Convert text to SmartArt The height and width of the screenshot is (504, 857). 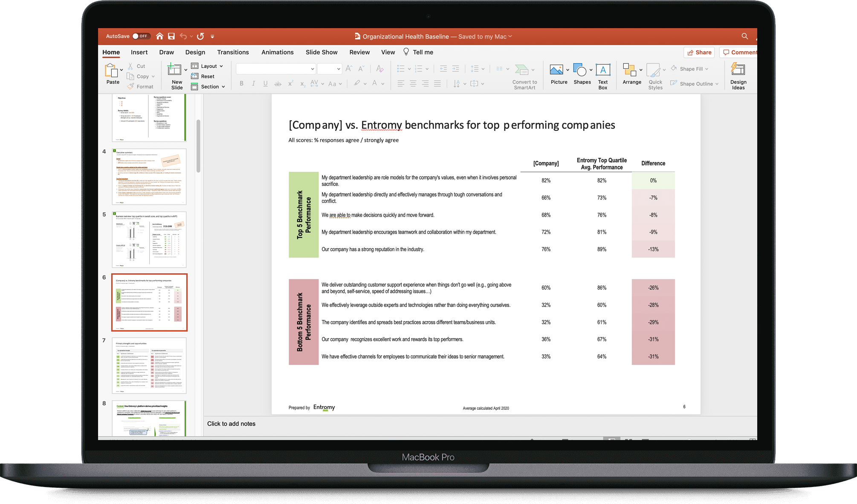524,76
